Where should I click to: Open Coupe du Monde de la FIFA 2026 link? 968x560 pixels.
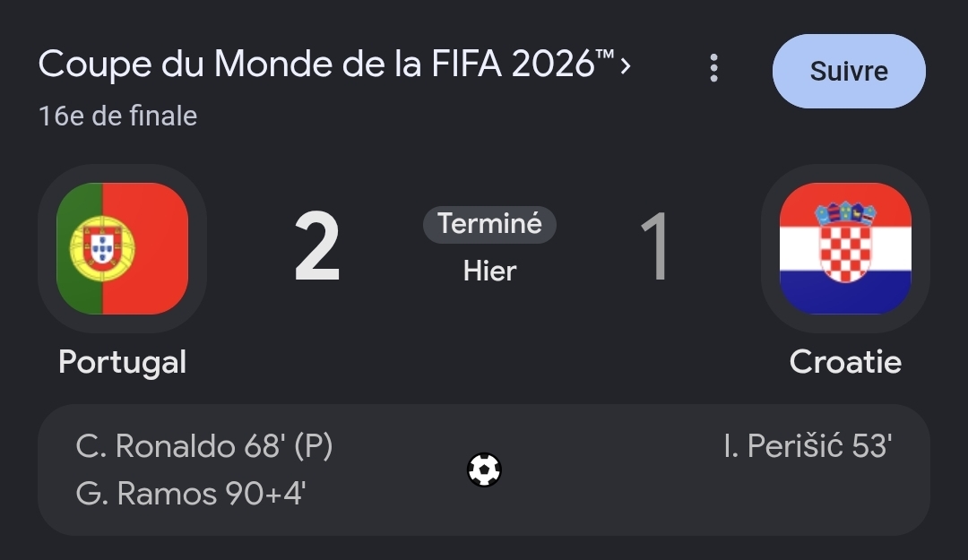(326, 65)
